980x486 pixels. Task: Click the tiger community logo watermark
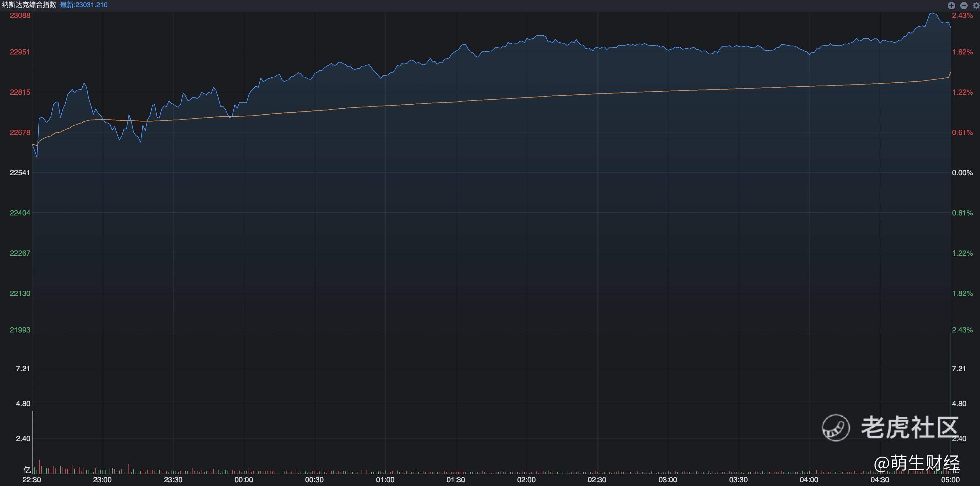tap(836, 428)
